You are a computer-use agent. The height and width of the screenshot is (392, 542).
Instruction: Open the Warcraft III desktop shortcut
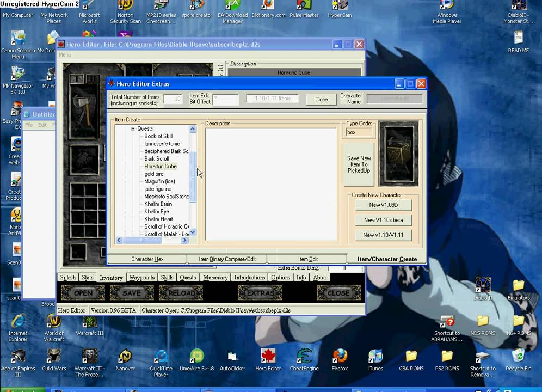90,325
